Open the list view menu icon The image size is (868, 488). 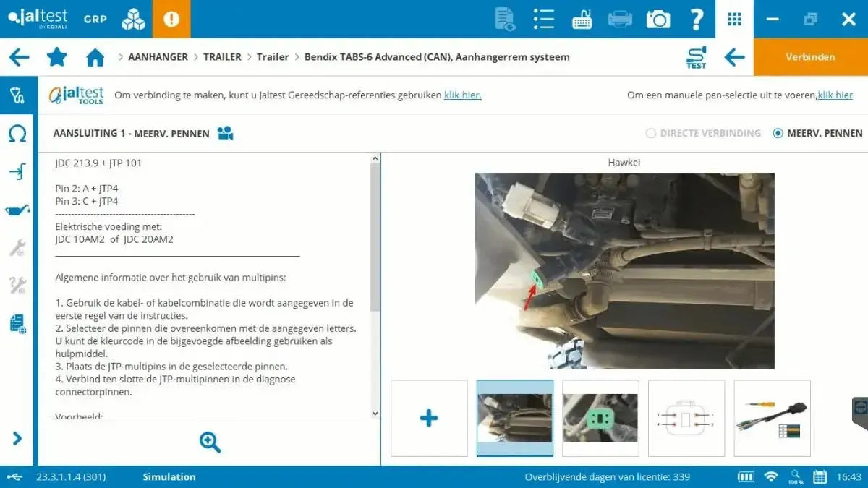[543, 18]
